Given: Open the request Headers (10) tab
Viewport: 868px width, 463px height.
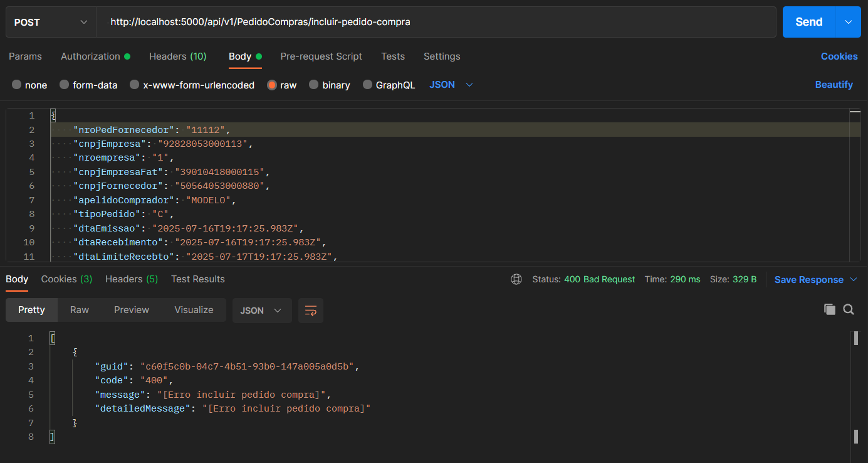Looking at the screenshot, I should point(177,56).
